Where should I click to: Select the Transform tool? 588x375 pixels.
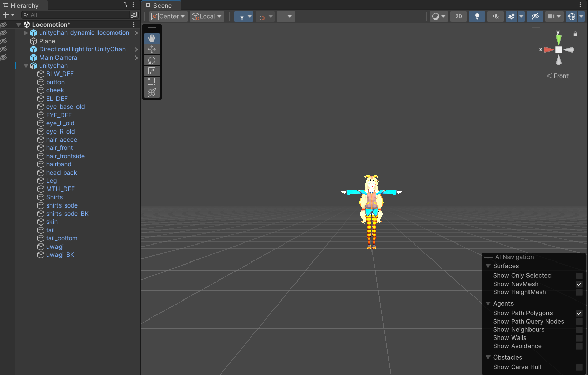point(152,92)
